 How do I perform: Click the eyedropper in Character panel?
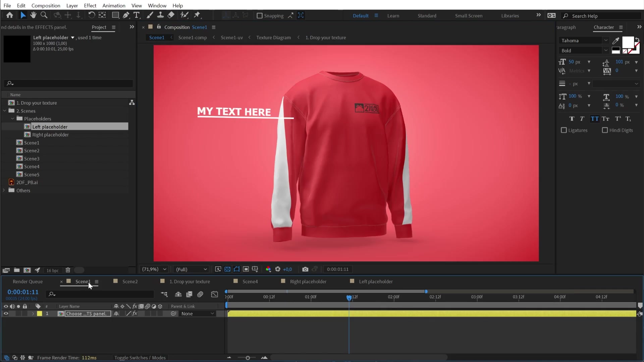pyautogui.click(x=615, y=41)
